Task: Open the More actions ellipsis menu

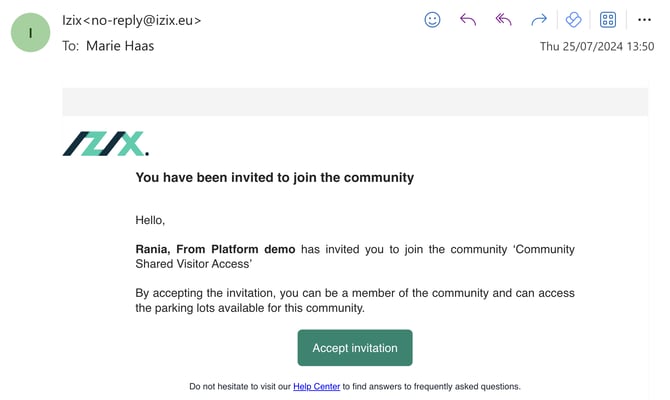Action: click(644, 19)
